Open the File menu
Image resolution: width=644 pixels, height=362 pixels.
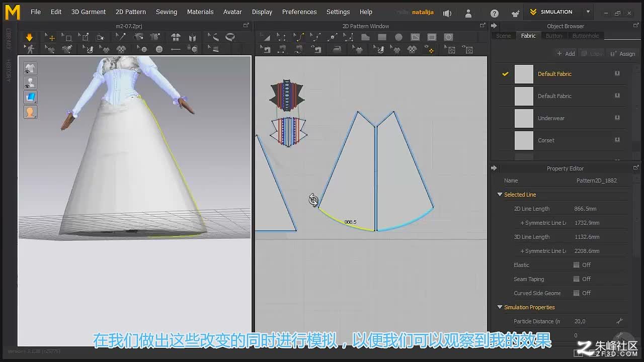point(36,12)
